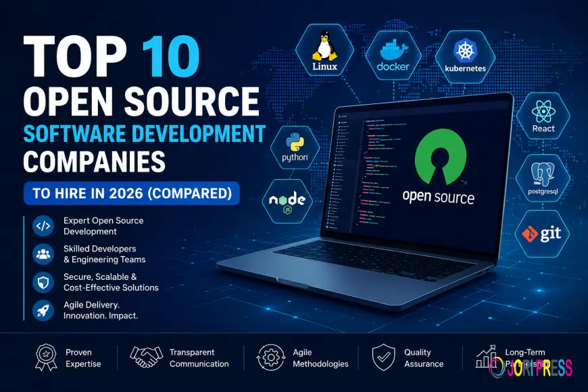Click 'Expert Open Source Development' text
The width and height of the screenshot is (588, 392).
point(103,226)
